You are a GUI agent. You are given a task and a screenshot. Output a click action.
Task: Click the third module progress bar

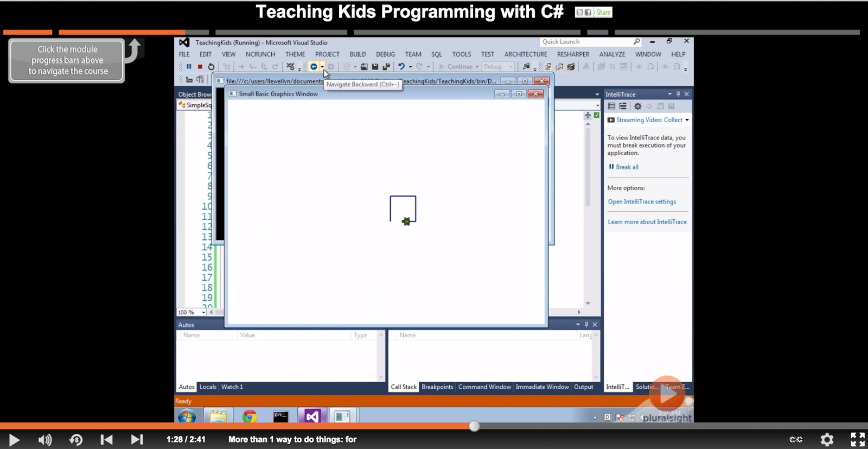[x=282, y=33]
